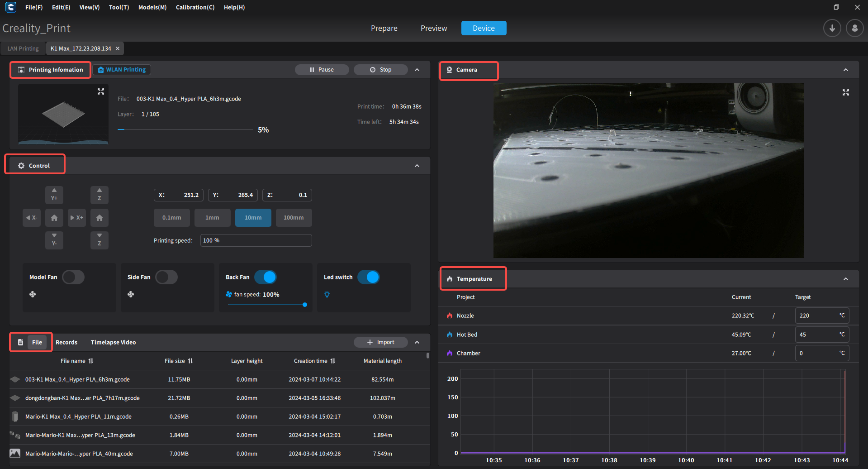Click the Model Fan icon

coord(33,294)
